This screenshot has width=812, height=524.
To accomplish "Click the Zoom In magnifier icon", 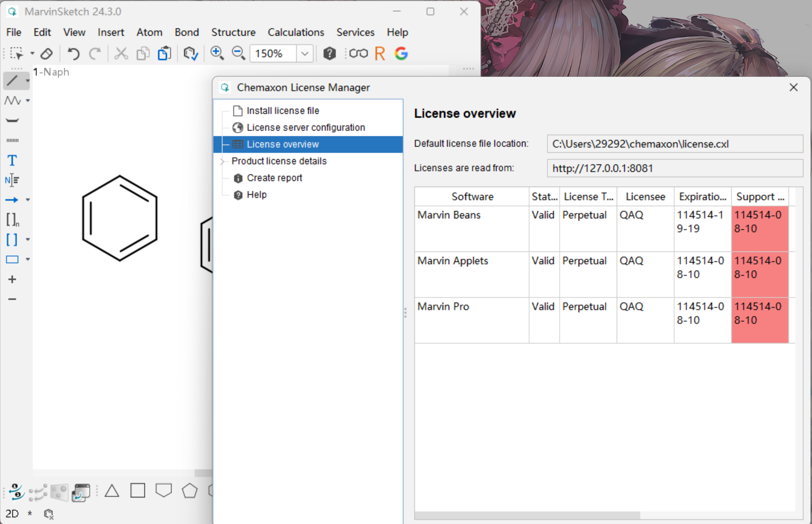I will pos(217,53).
